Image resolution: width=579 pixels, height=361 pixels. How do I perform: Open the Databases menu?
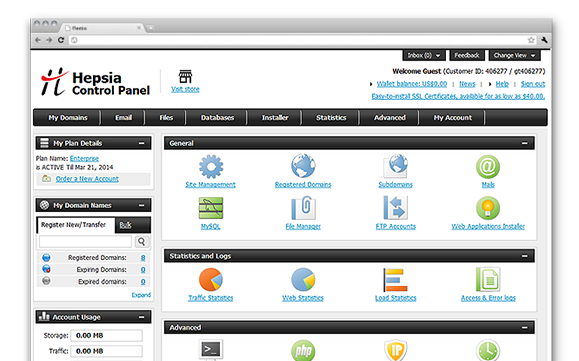coord(217,118)
